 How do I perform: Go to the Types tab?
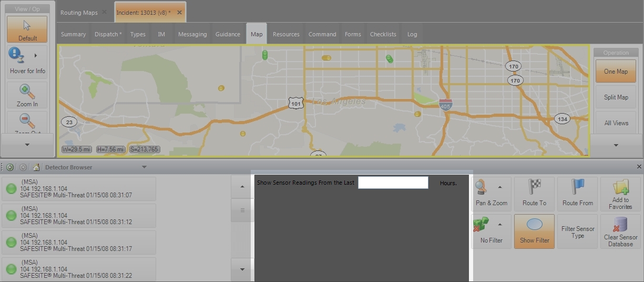[x=138, y=34]
